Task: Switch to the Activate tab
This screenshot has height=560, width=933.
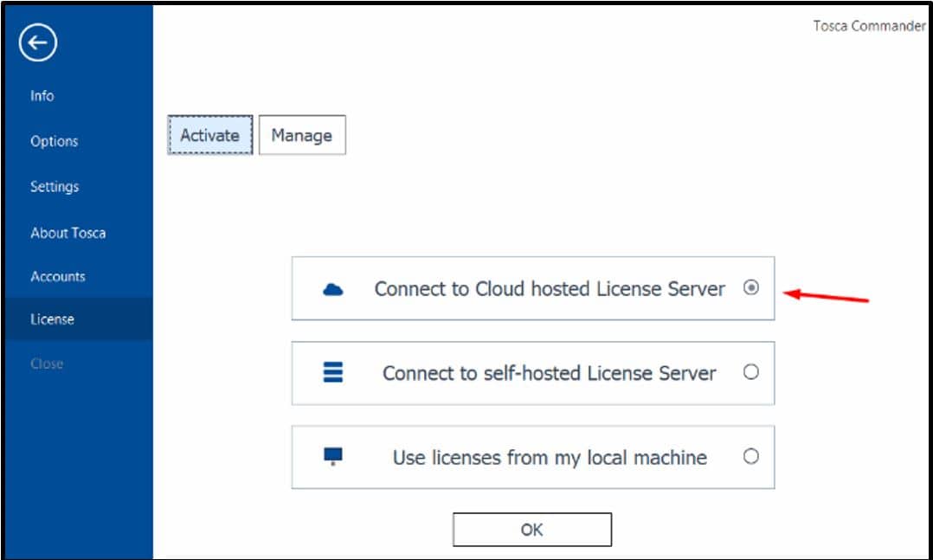Action: click(210, 135)
